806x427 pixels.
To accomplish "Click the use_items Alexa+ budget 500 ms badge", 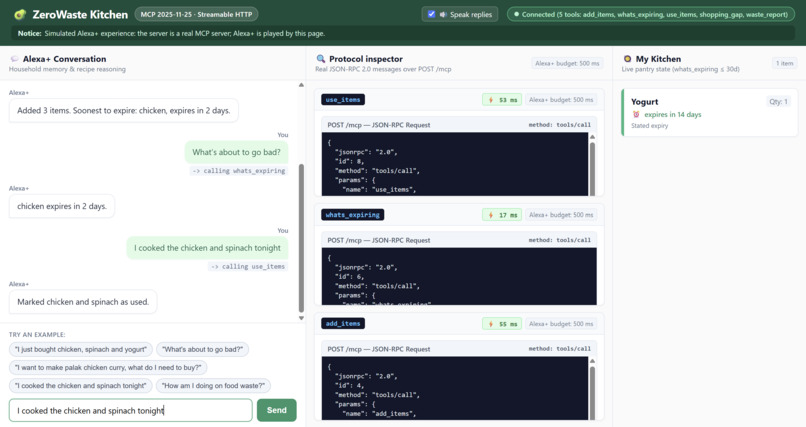I will pyautogui.click(x=561, y=100).
